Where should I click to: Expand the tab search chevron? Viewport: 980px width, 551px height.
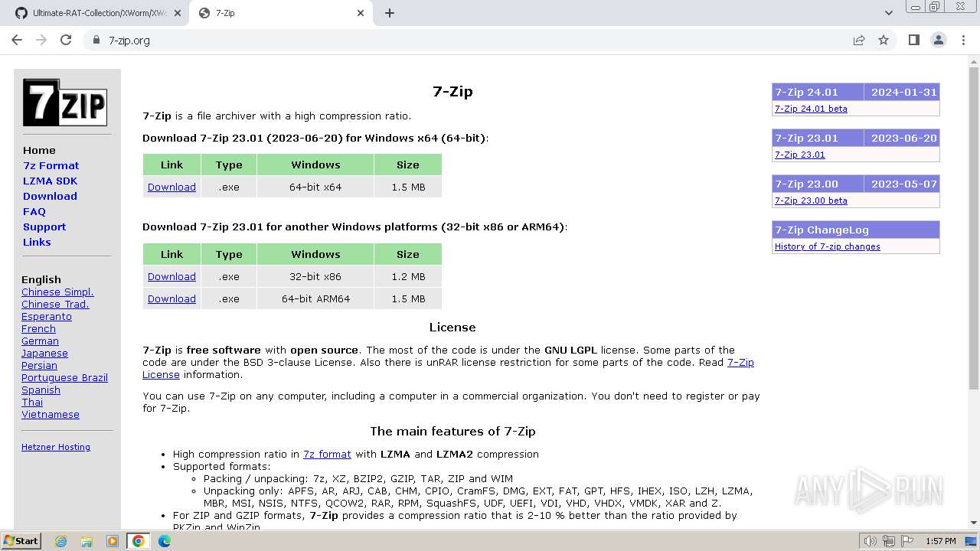point(888,13)
